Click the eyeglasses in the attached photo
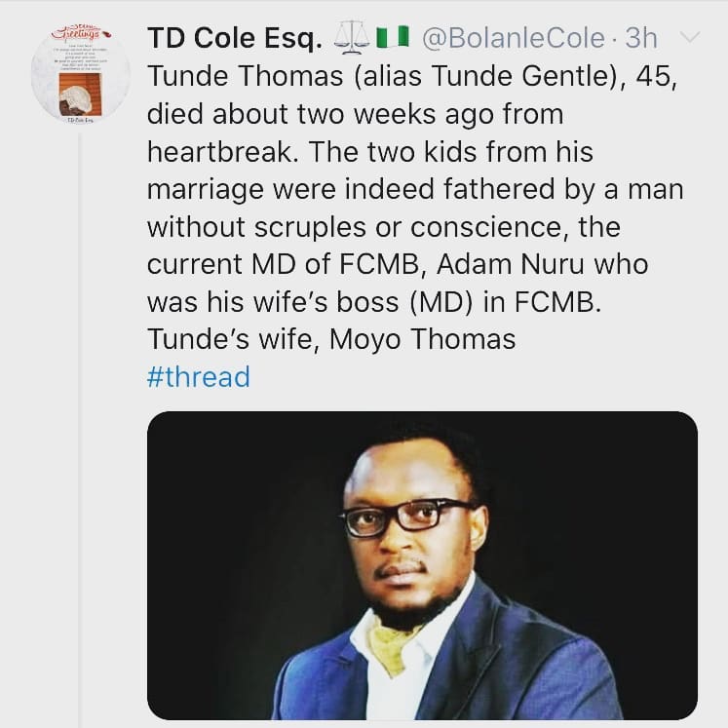 click(x=408, y=517)
